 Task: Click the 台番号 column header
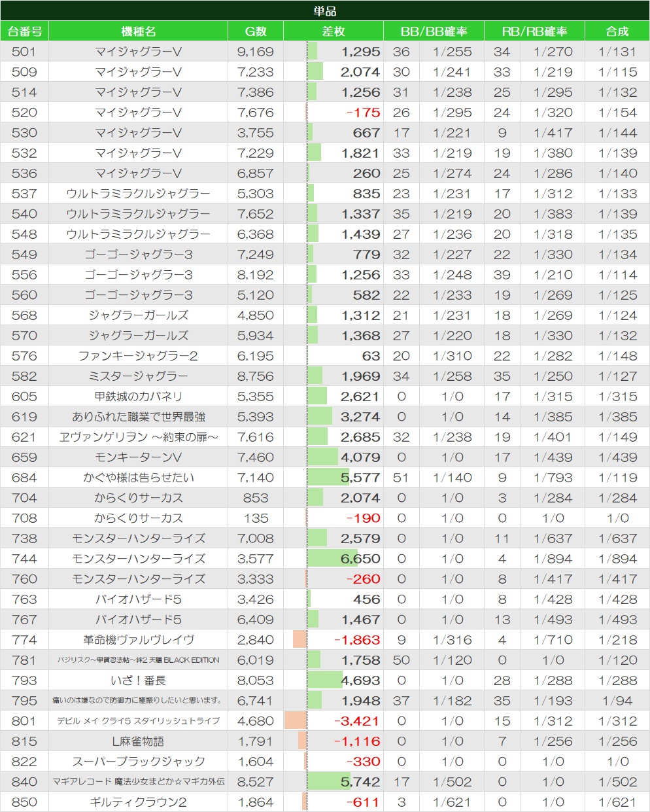25,31
